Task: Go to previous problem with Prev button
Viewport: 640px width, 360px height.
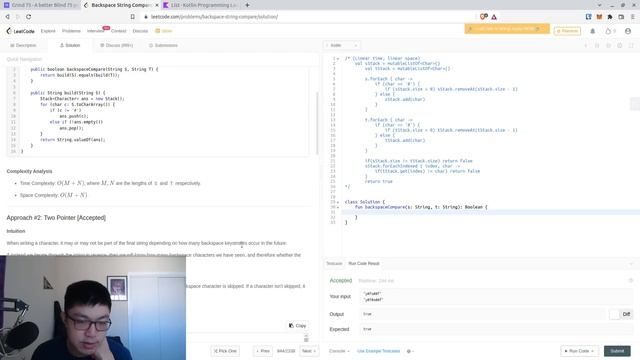Action: [263, 351]
